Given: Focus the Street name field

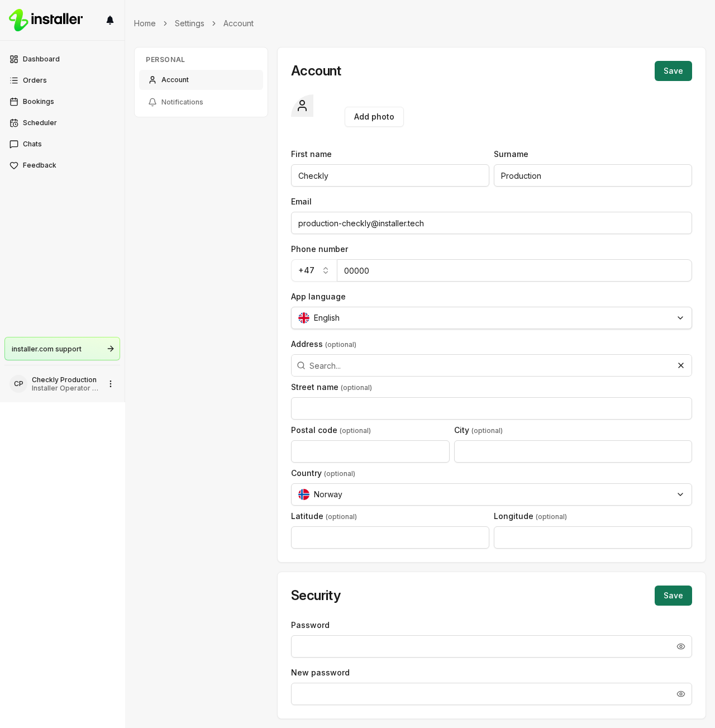Looking at the screenshot, I should (x=492, y=408).
